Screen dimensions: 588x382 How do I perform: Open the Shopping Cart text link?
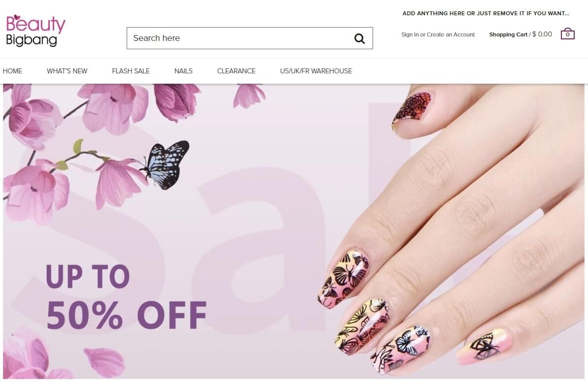tap(508, 34)
